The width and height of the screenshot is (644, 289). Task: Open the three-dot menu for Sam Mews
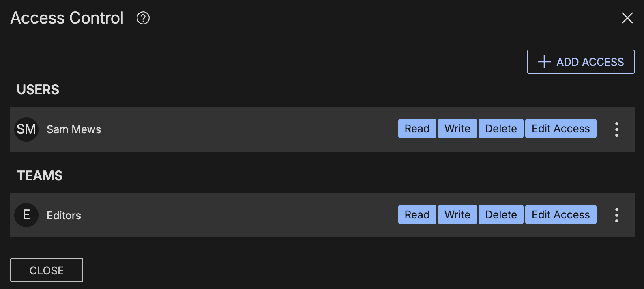click(616, 129)
